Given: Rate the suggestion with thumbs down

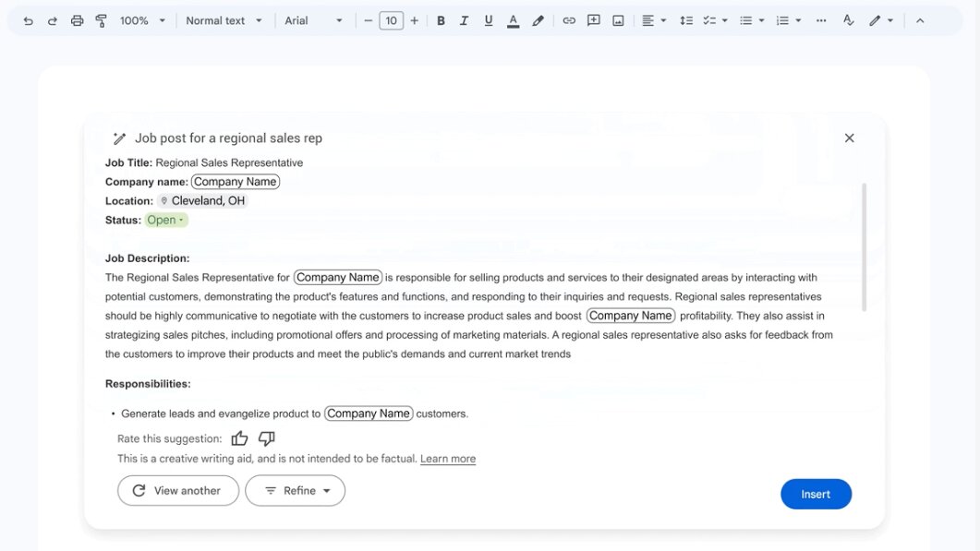Looking at the screenshot, I should 266,437.
